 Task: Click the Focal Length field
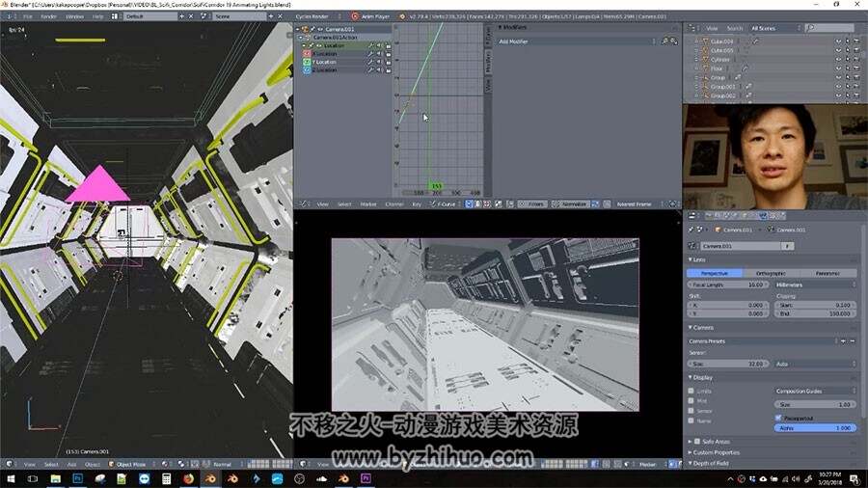[x=728, y=285]
